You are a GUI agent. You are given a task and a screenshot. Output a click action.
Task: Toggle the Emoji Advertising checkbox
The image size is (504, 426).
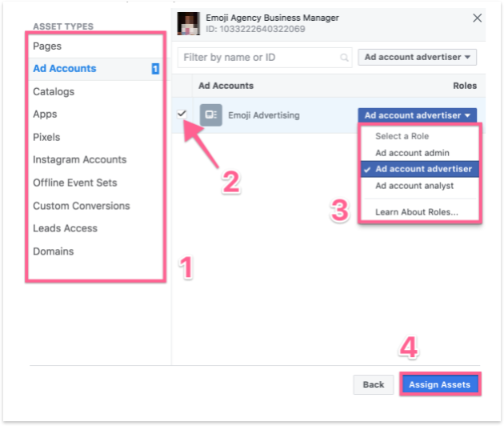point(182,115)
